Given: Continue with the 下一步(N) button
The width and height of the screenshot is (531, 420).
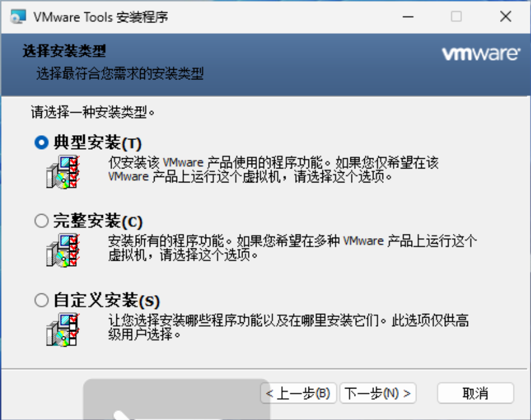Looking at the screenshot, I should 378,393.
